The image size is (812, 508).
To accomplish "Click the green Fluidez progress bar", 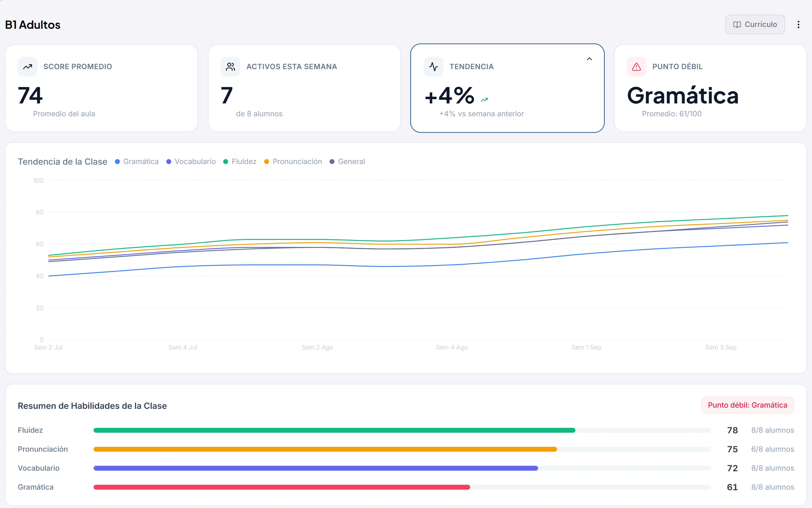I will tap(334, 430).
